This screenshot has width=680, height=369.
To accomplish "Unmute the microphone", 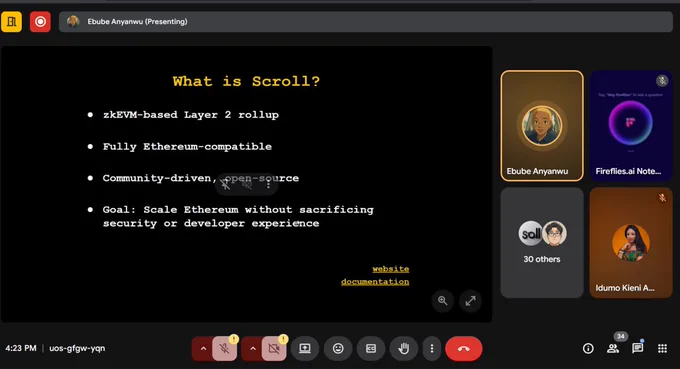I will coord(224,349).
